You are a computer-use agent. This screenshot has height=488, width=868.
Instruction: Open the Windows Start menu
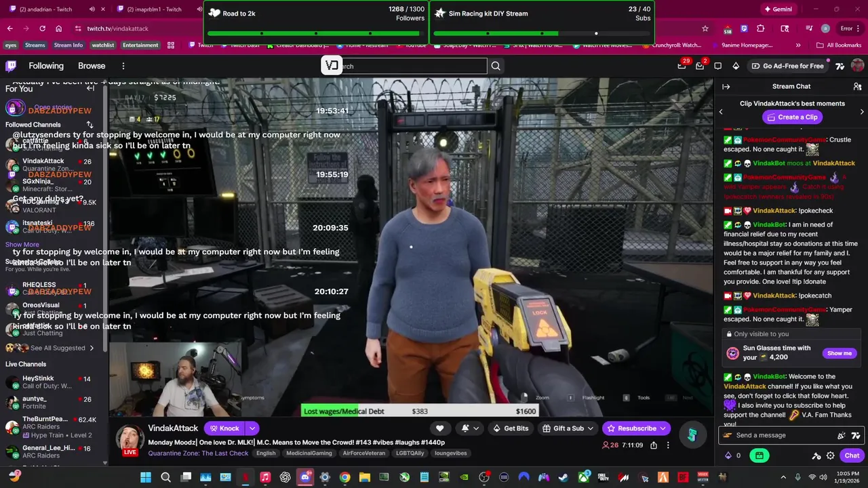pos(146,477)
